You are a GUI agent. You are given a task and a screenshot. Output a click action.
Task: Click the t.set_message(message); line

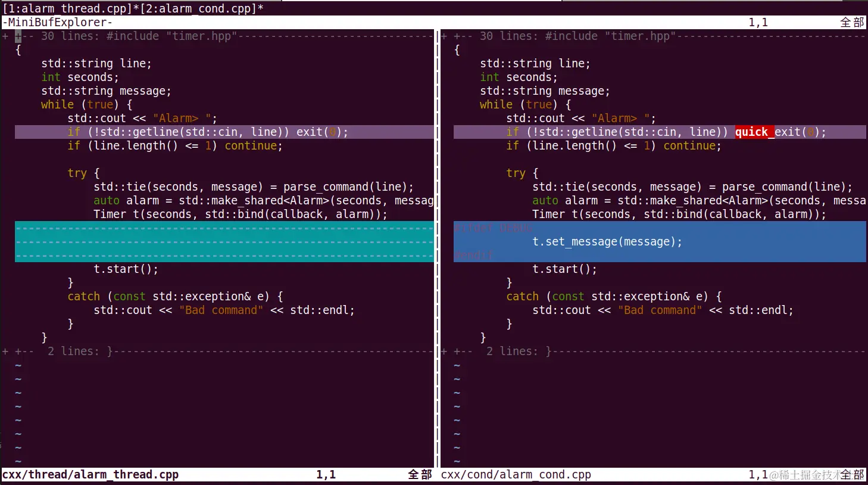click(607, 241)
